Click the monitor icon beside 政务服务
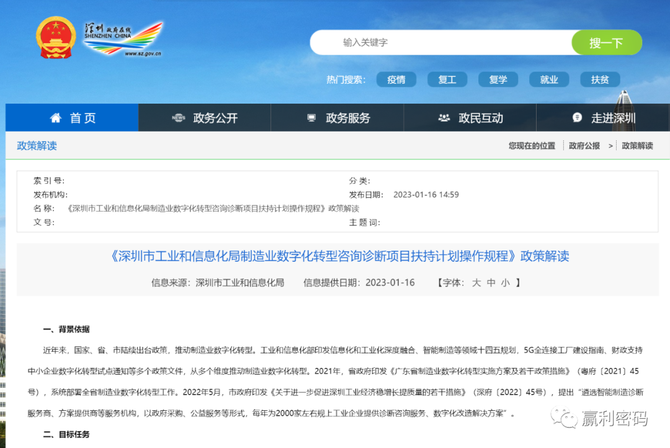670x448 pixels. (311, 118)
